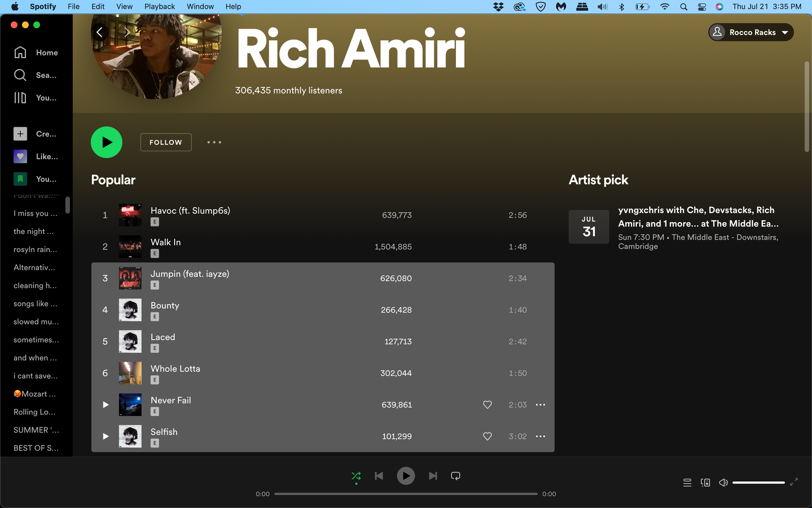Toggle repeat mode
812x508 pixels.
pos(456,476)
